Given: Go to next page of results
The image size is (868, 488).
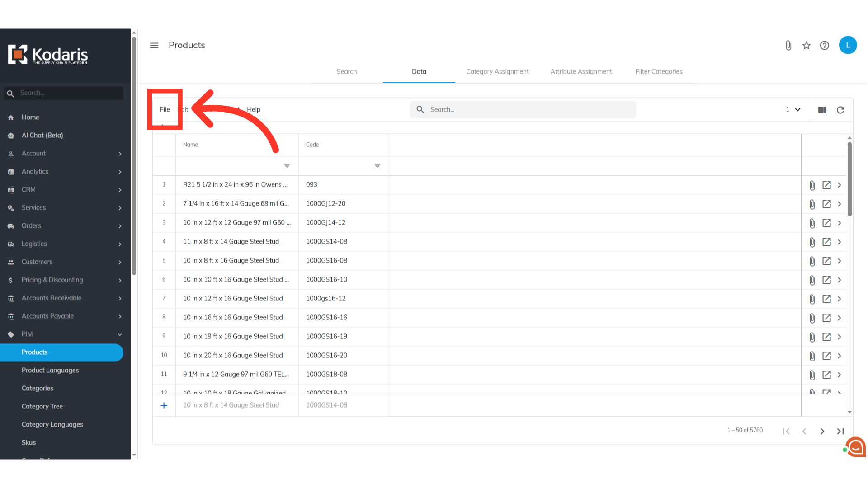Looking at the screenshot, I should (822, 431).
